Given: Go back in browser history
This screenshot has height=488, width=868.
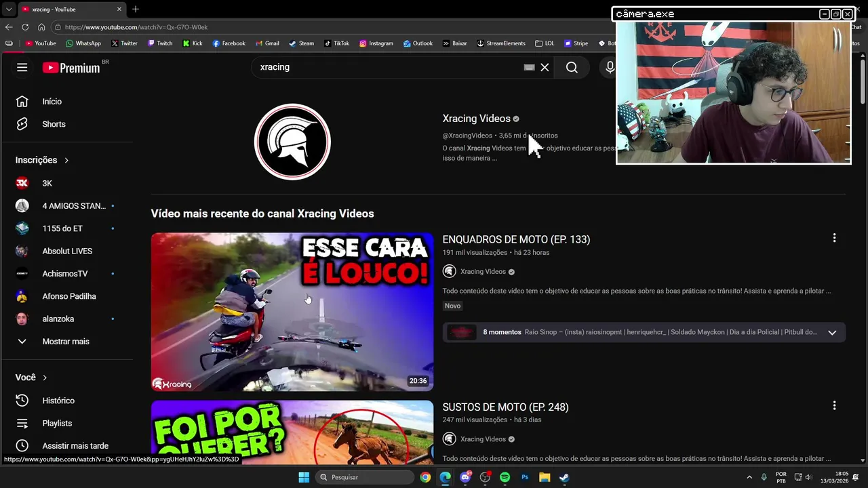Looking at the screenshot, I should point(9,27).
